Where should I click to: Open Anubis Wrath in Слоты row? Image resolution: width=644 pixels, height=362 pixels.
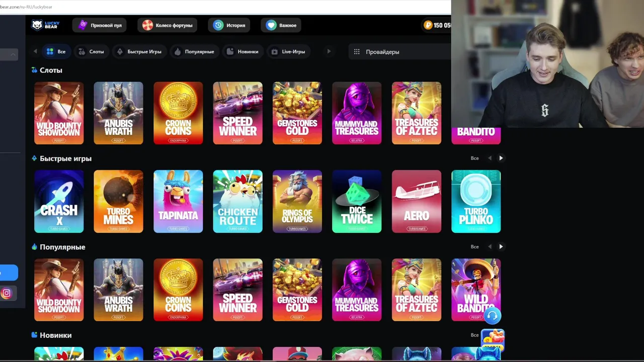[118, 113]
